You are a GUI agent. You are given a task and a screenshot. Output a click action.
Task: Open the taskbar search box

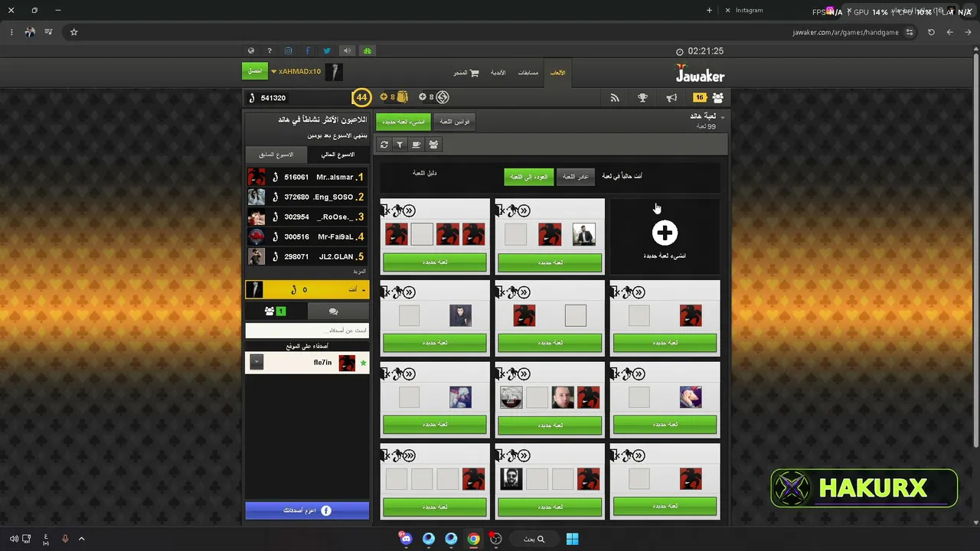[x=534, y=539]
